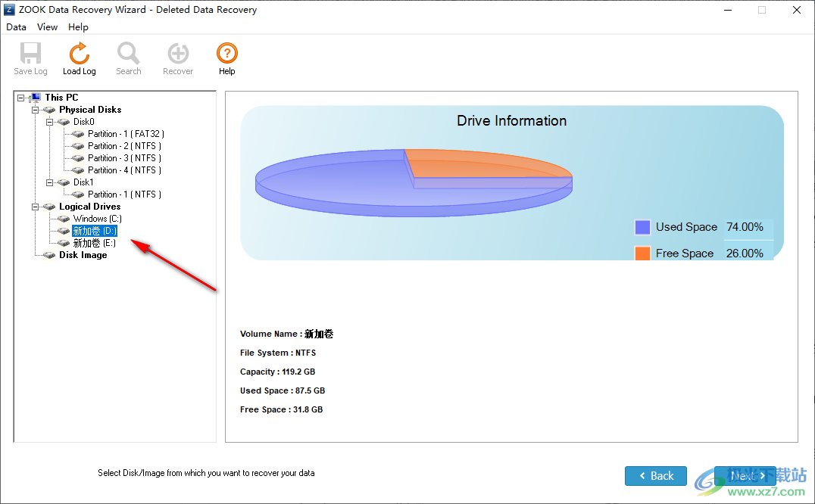Click the This PC icon in the tree
Image resolution: width=815 pixels, height=504 pixels.
coord(35,97)
